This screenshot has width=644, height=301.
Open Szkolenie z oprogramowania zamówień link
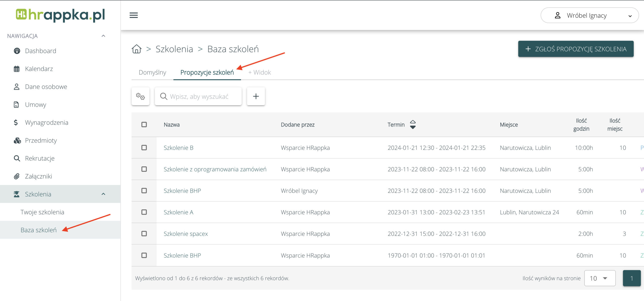coord(215,169)
